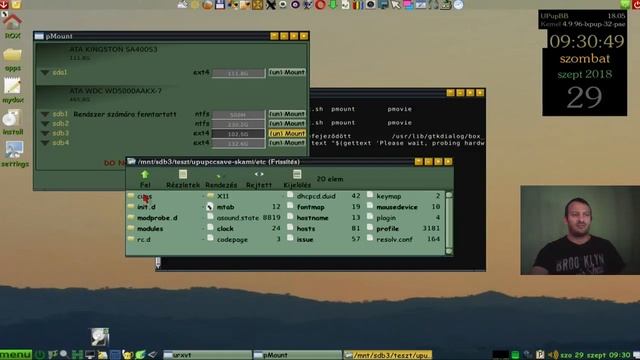This screenshot has height=360, width=640.
Task: Expand the sdb2 partition arrow
Action: (x=45, y=124)
